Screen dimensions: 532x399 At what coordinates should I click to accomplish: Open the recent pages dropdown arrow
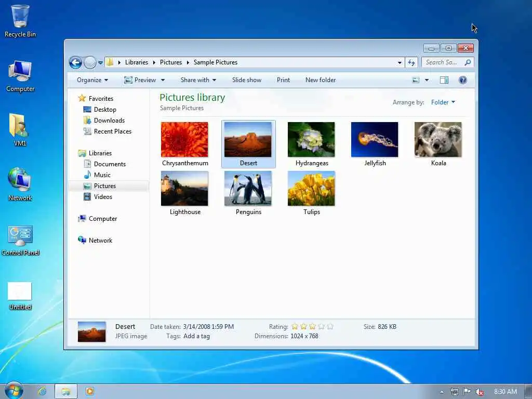click(x=100, y=63)
